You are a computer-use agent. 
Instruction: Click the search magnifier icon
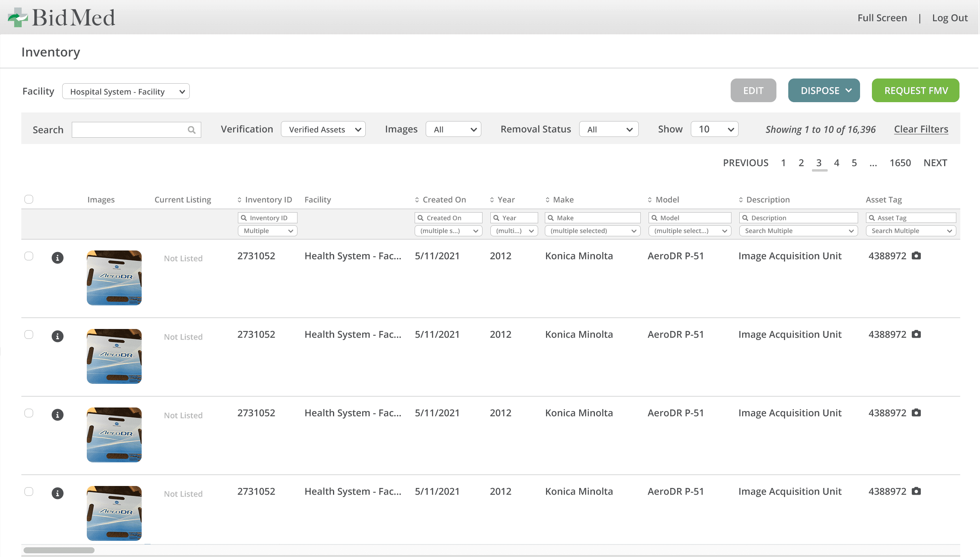coord(192,130)
